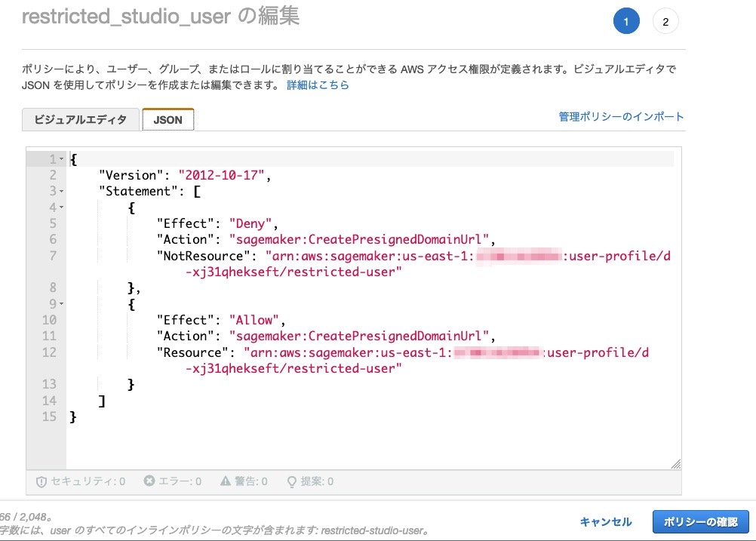Click the step 2 circle indicator
The image size is (756, 541).
(x=665, y=21)
